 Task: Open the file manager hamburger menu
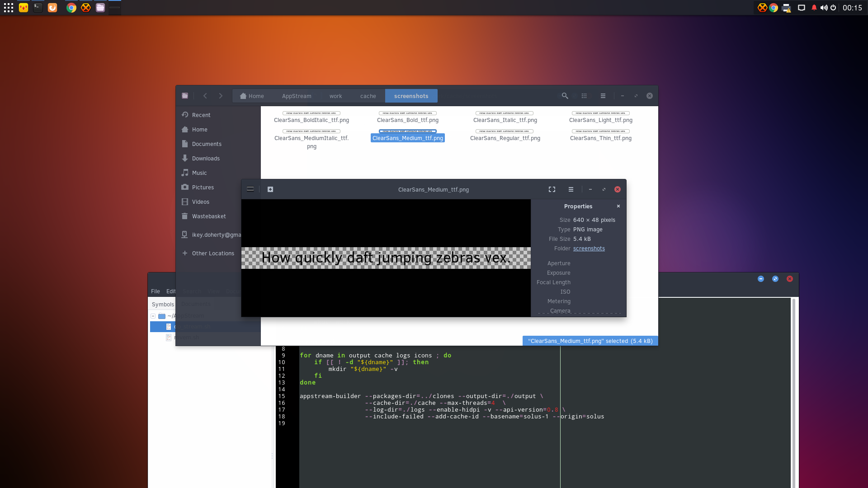pos(603,96)
